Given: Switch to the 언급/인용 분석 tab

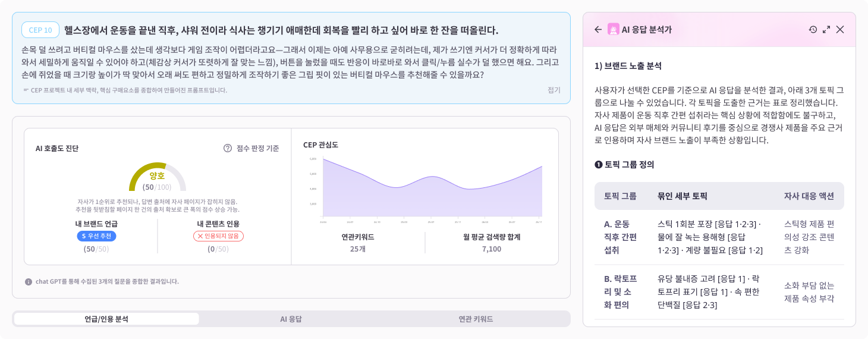Looking at the screenshot, I should (106, 319).
